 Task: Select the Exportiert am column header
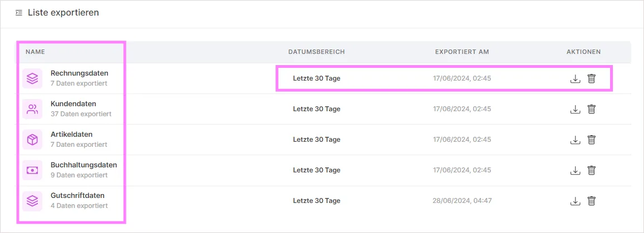[462, 52]
